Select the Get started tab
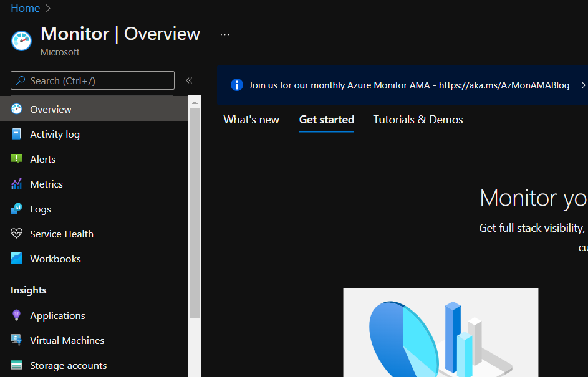This screenshot has height=377, width=588. tap(326, 120)
